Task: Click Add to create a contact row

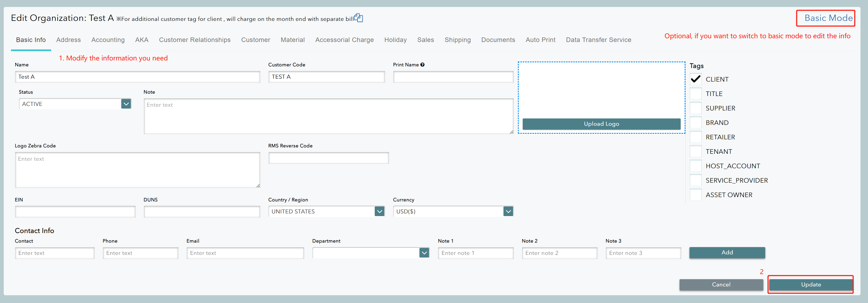Action: (727, 252)
